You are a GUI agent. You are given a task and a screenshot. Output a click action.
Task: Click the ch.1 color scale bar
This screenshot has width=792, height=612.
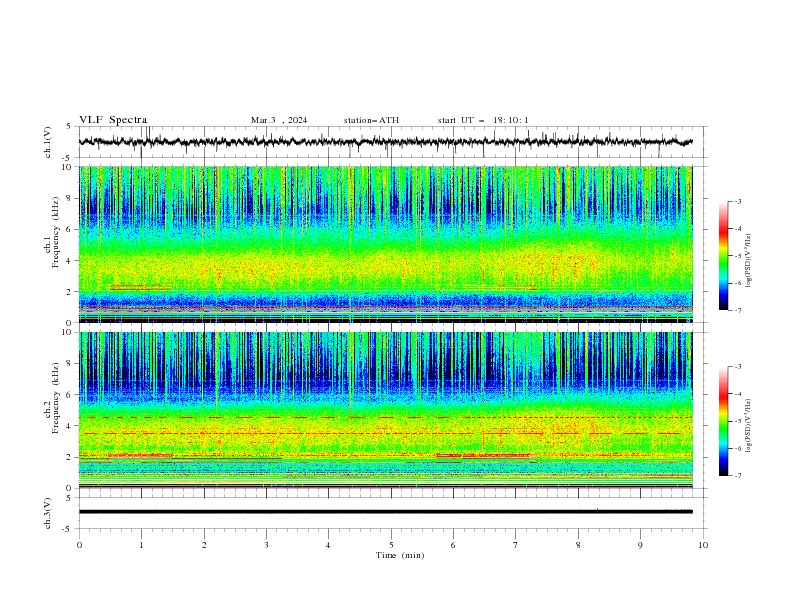[723, 256]
